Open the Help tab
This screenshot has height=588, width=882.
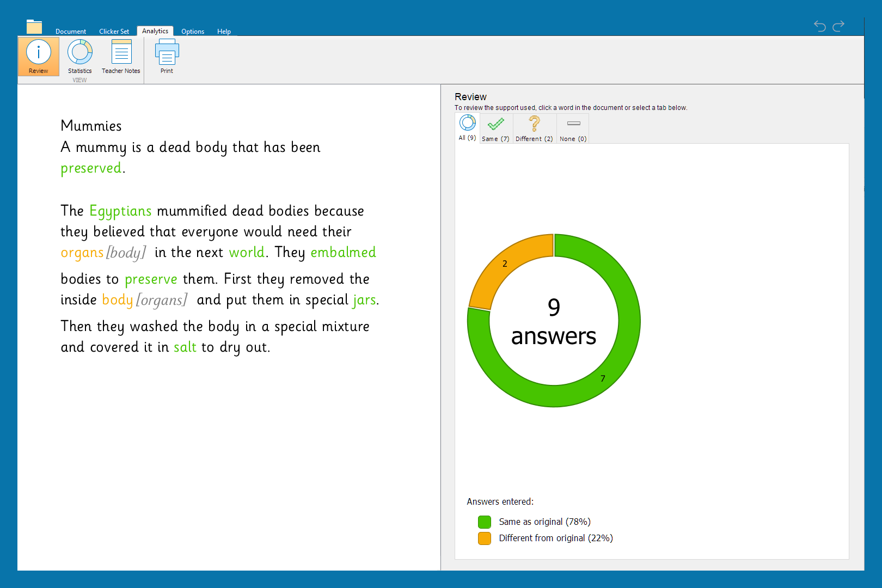224,32
